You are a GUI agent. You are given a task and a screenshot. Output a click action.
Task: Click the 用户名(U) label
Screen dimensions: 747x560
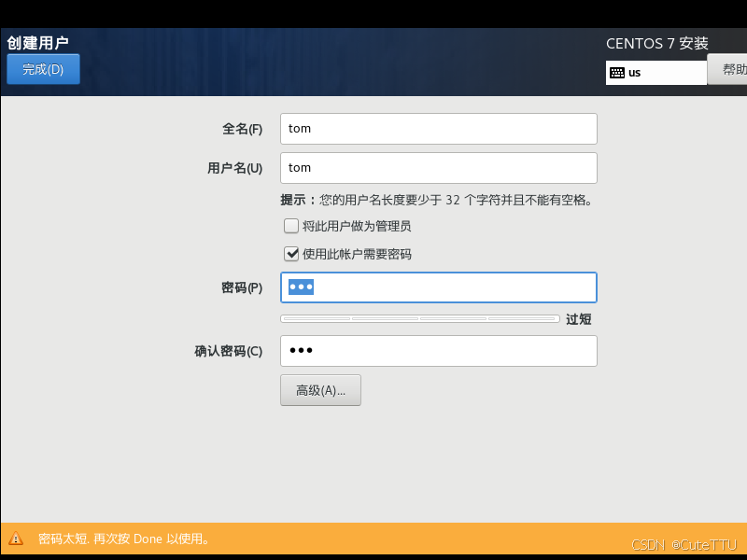pyautogui.click(x=234, y=168)
